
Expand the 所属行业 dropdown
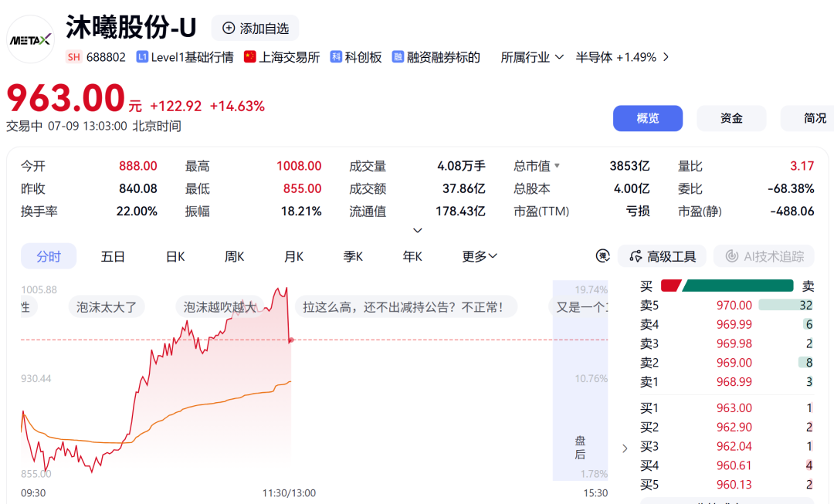532,57
